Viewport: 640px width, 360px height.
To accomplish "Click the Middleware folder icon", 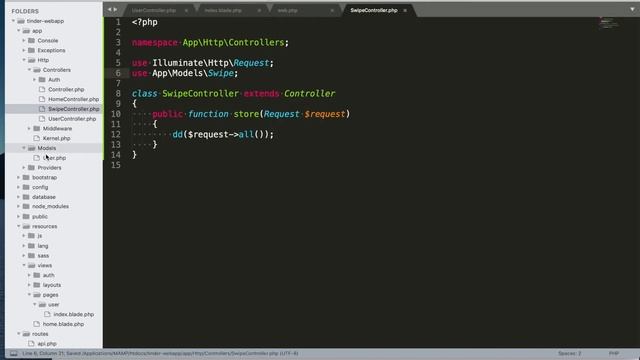I will (x=37, y=128).
